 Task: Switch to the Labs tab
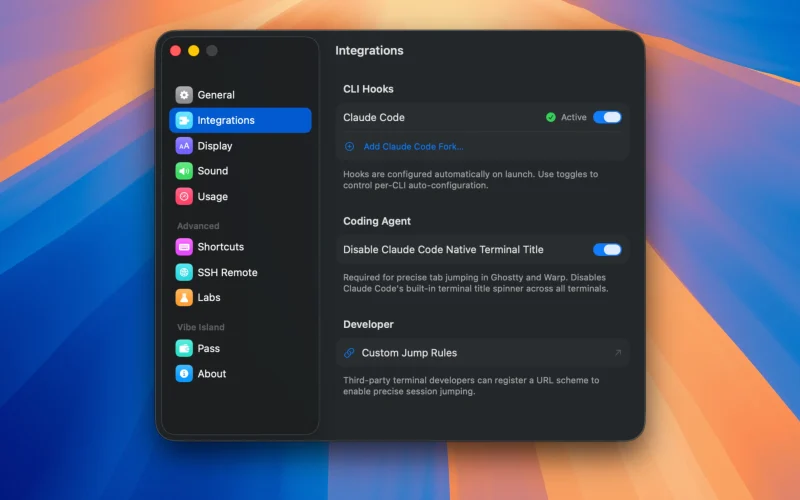(x=240, y=297)
